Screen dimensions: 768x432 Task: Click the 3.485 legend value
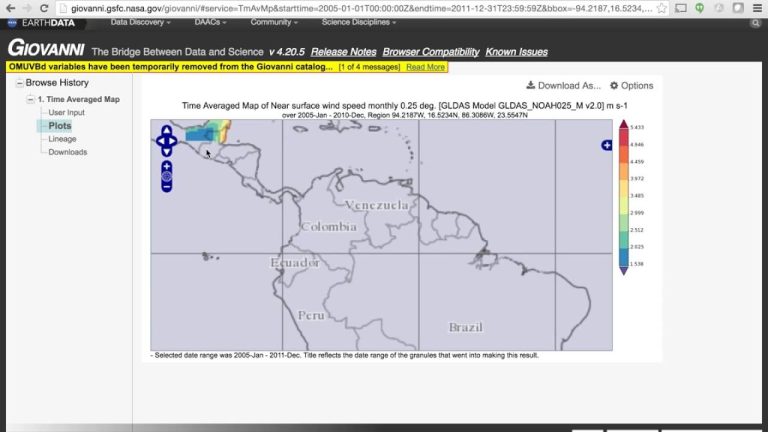(x=637, y=196)
